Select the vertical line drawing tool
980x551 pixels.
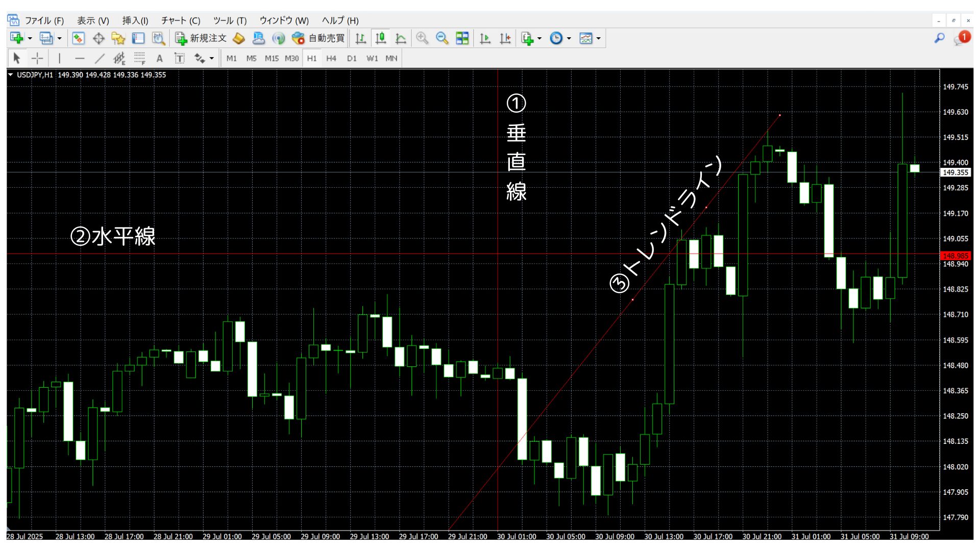(x=59, y=58)
